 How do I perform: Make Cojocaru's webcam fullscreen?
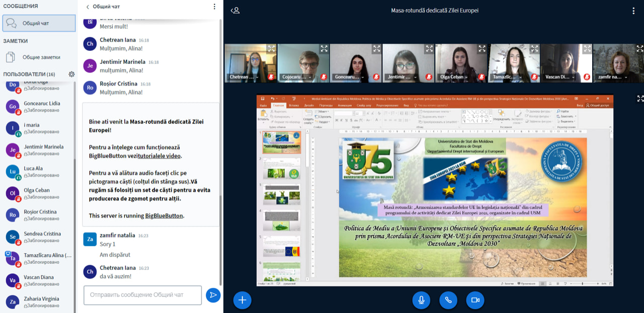click(324, 49)
